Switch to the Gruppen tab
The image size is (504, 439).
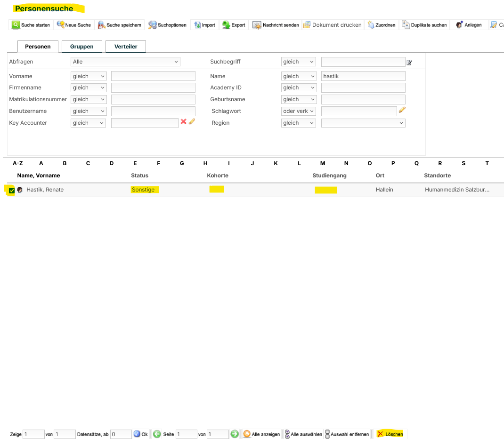pyautogui.click(x=81, y=47)
